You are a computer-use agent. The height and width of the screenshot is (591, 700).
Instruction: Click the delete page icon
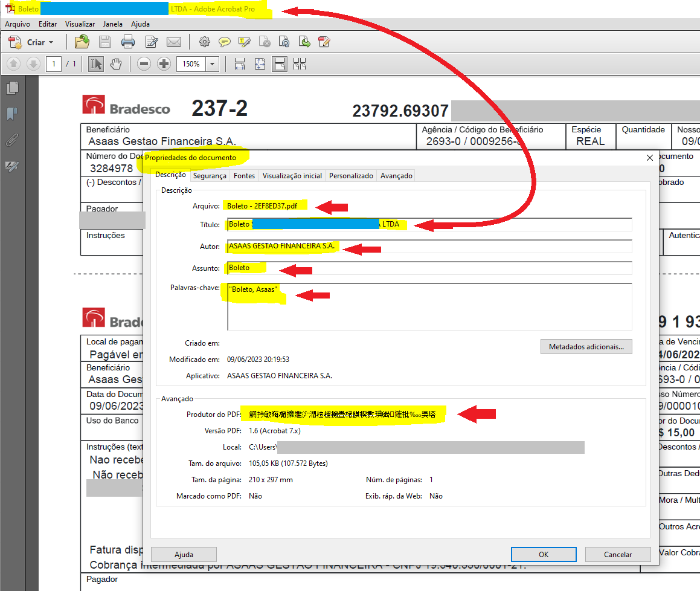coord(265,42)
